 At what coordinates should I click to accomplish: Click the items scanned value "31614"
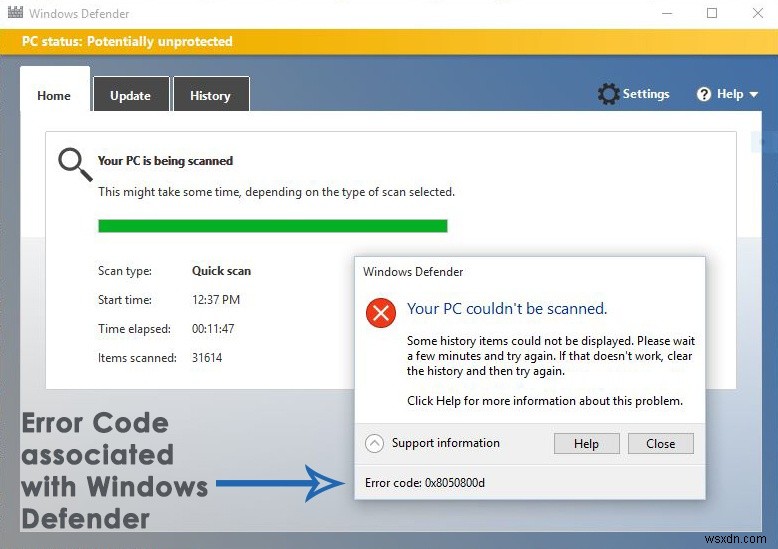coord(207,358)
